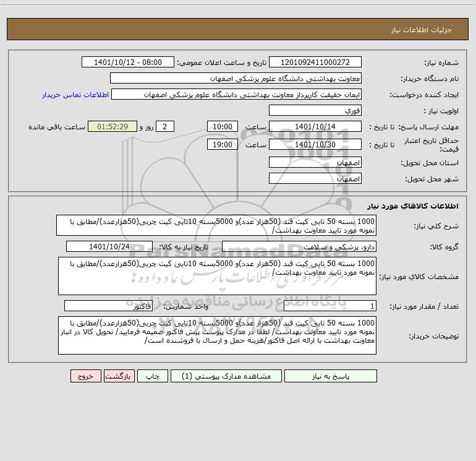Click the حداقل تاریخ اعتبار قیمت label
The width and height of the screenshot is (476, 461).
431,145
